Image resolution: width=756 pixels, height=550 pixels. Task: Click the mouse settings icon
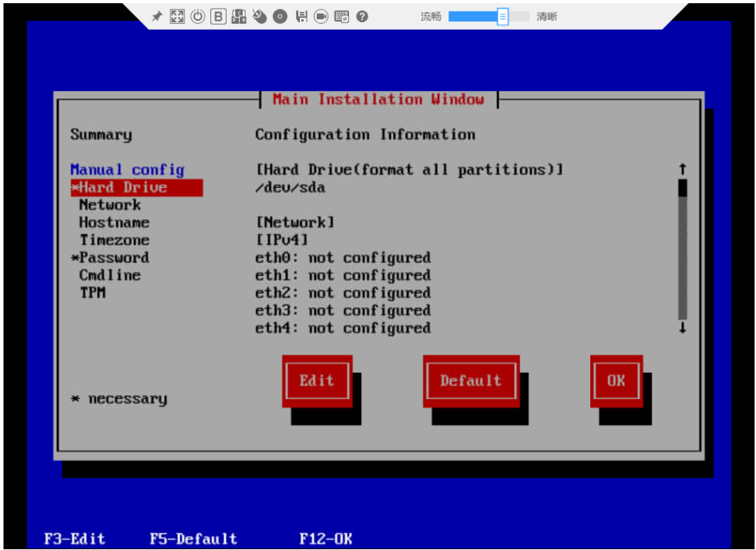coord(260,17)
